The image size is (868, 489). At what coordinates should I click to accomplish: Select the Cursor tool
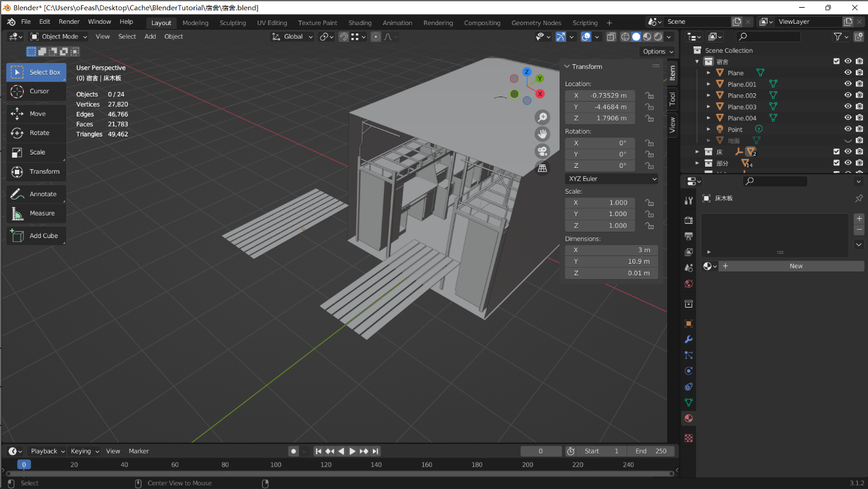(36, 91)
